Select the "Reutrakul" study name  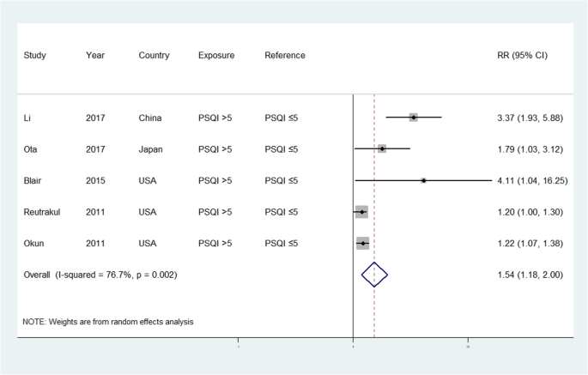click(45, 212)
